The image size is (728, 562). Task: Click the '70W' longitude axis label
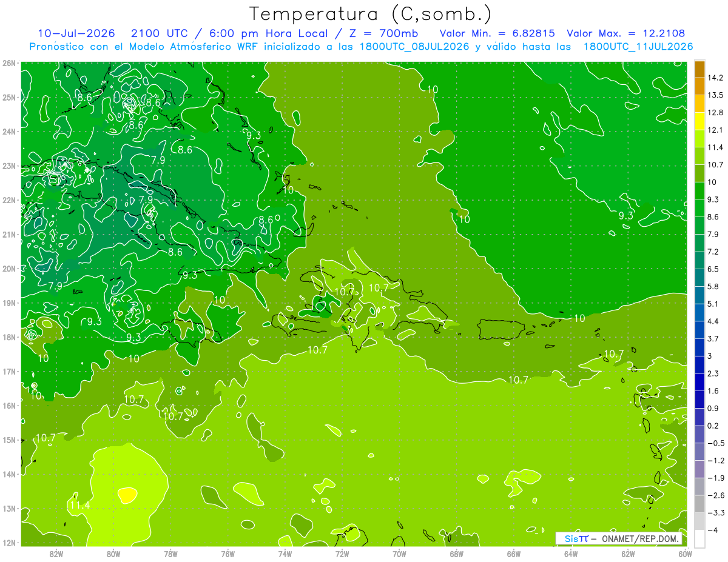pyautogui.click(x=399, y=554)
